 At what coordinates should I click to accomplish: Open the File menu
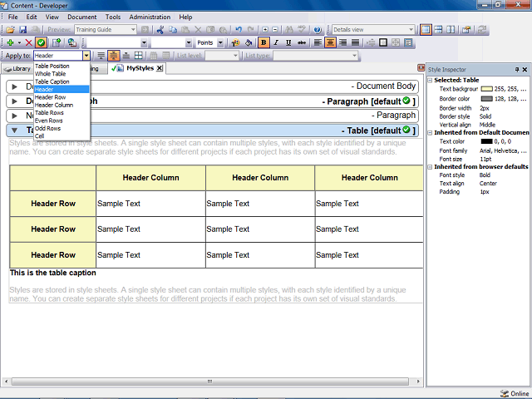pos(13,17)
